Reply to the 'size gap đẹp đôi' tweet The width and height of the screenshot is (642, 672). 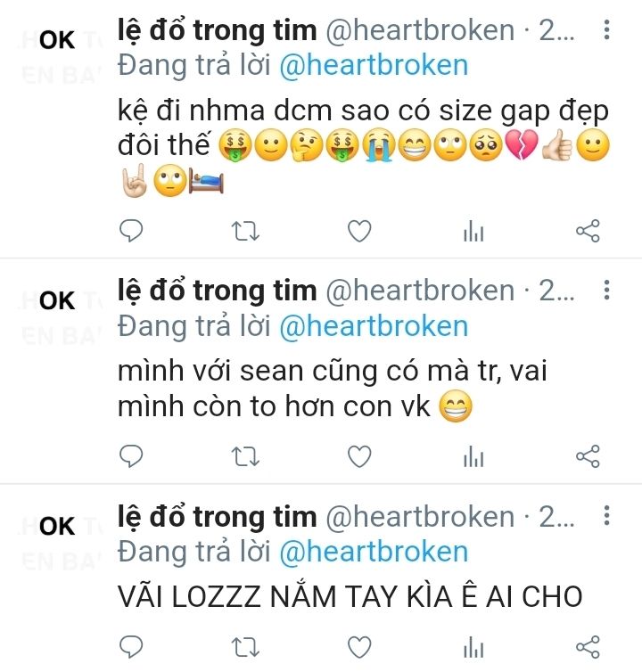[x=131, y=231]
